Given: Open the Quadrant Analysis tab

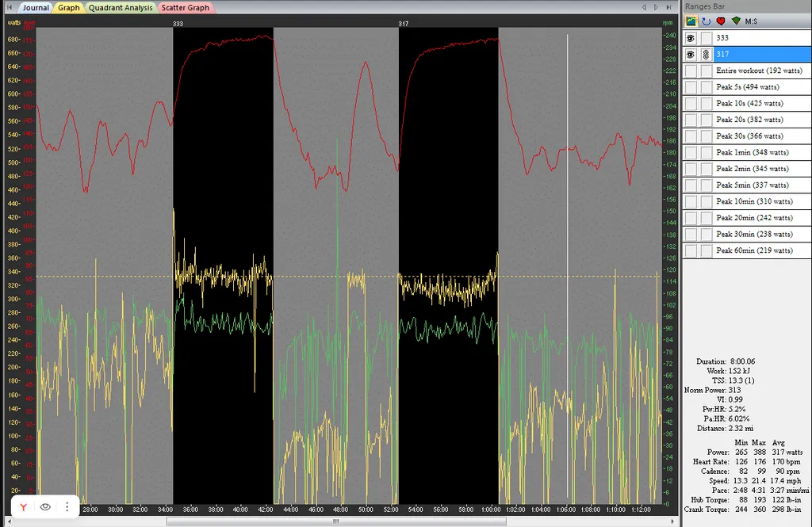Looking at the screenshot, I should 121,7.
